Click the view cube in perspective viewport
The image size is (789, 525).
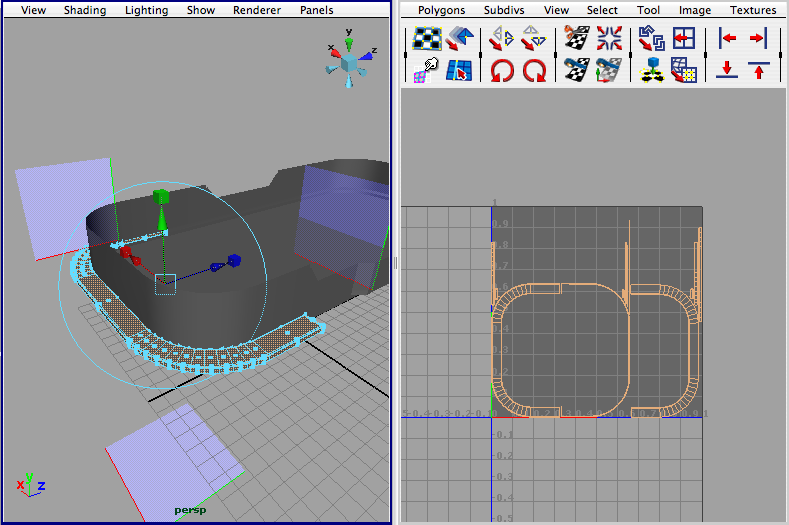pyautogui.click(x=349, y=63)
